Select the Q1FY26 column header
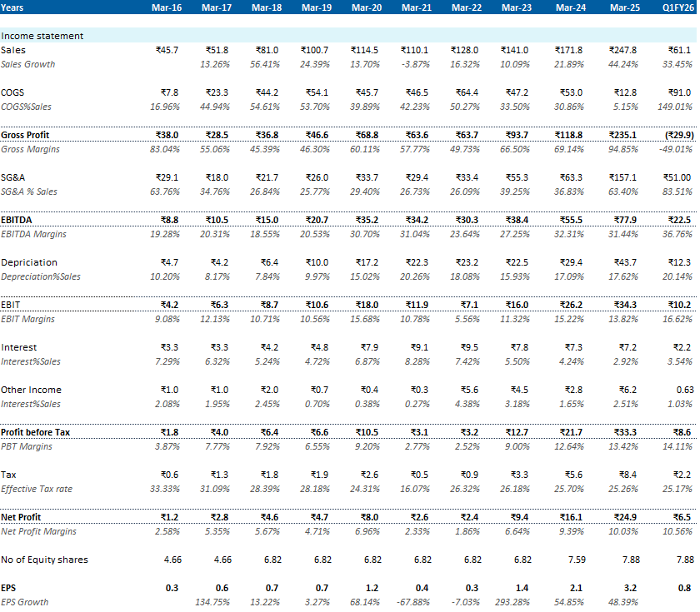Screen dimensions: 700x612 tap(678, 7)
